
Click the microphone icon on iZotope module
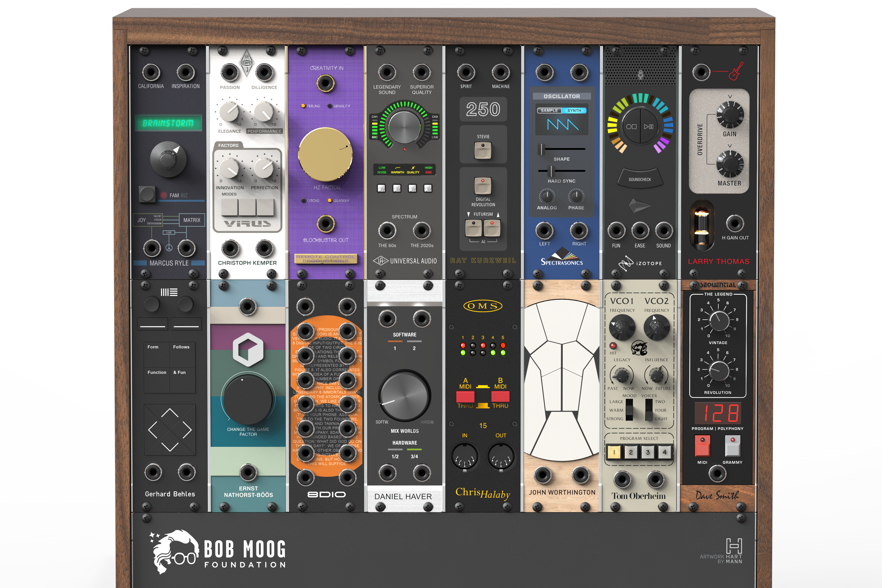[x=640, y=75]
